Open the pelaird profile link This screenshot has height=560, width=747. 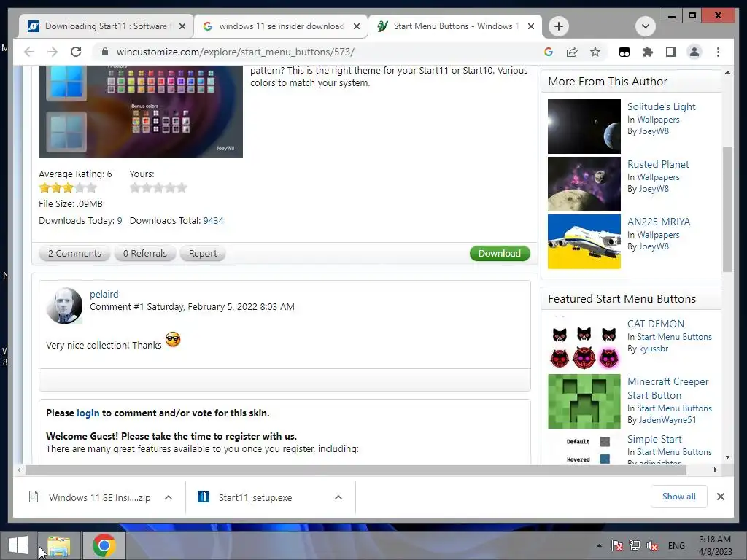(104, 295)
